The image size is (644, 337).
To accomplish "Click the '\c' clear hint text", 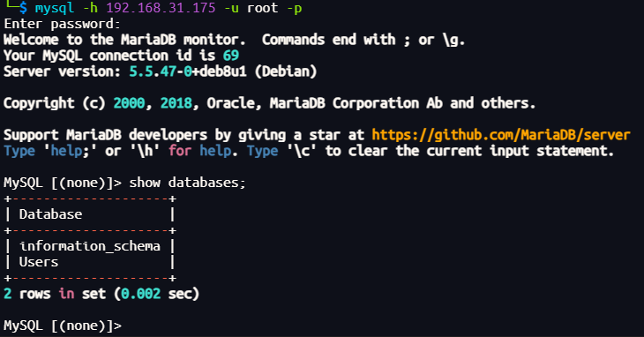I will (302, 151).
